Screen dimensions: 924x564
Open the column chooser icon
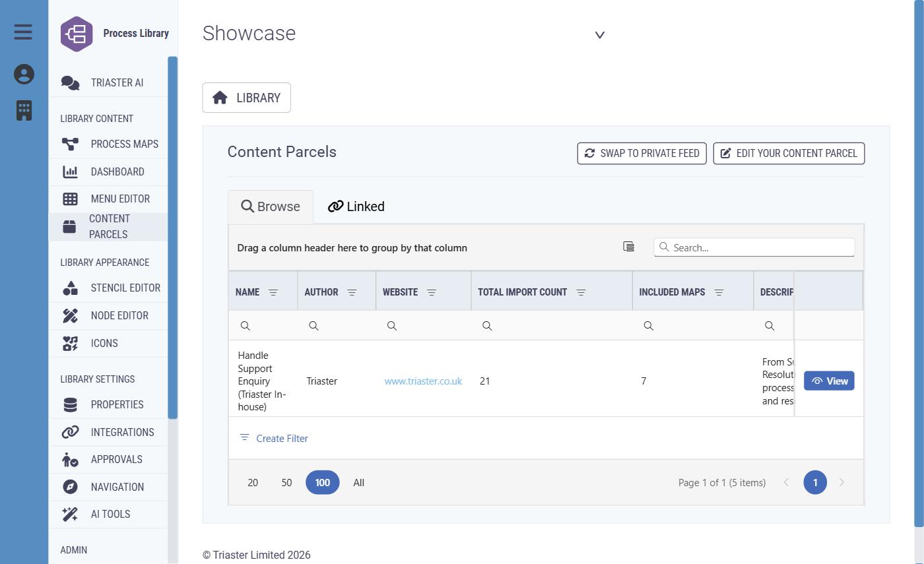[x=628, y=247]
